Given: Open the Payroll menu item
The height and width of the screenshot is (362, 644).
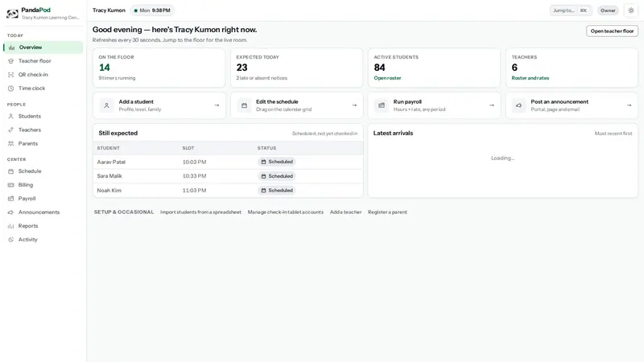Looking at the screenshot, I should (x=43, y=199).
